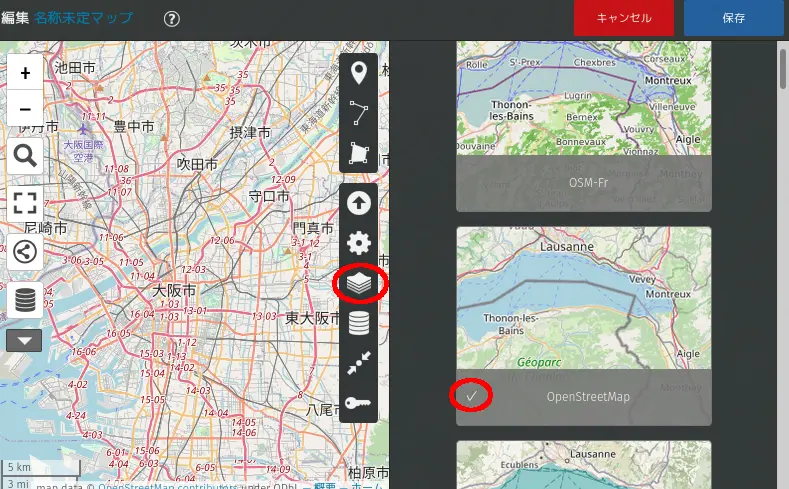This screenshot has height=489, width=789.
Task: Click the 大阪国際空港 label on map
Action: click(x=83, y=150)
